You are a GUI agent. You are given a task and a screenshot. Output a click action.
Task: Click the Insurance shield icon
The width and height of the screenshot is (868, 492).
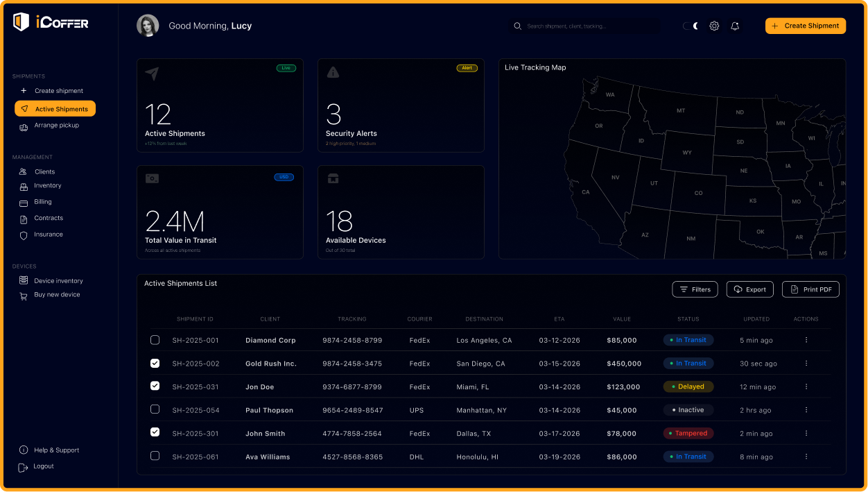click(24, 235)
